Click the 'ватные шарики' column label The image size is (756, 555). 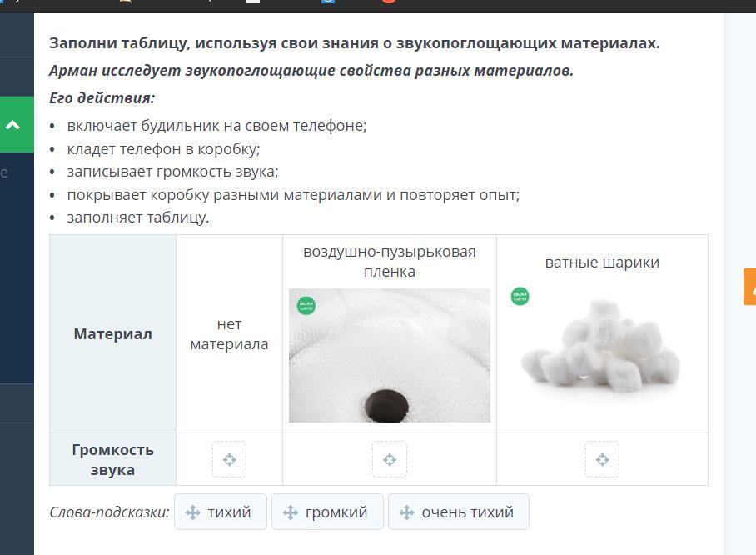(x=602, y=262)
